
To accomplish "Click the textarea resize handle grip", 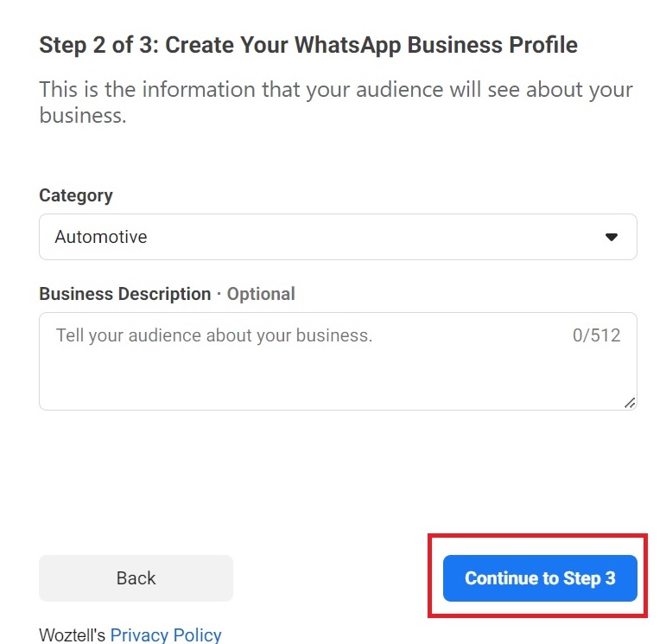I will pos(630,402).
